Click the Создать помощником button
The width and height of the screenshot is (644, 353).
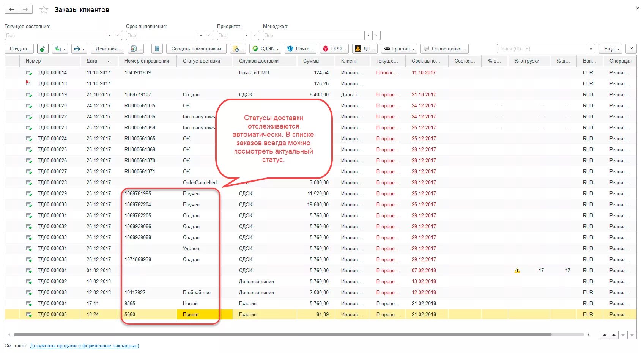196,49
